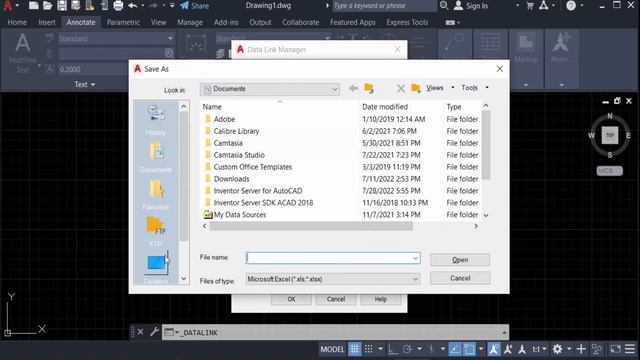This screenshot has height=360, width=640.
Task: Toggle 2D object snap in status bar
Action: coord(469,349)
